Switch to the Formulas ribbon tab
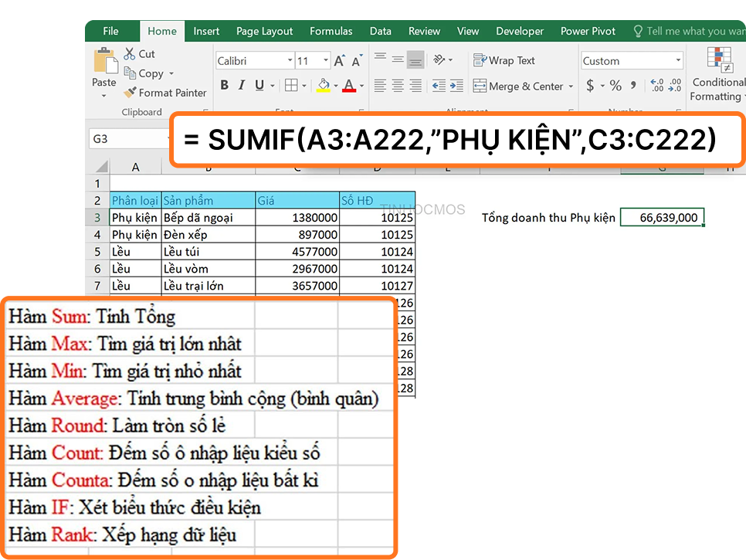This screenshot has width=746, height=560. pos(331,31)
